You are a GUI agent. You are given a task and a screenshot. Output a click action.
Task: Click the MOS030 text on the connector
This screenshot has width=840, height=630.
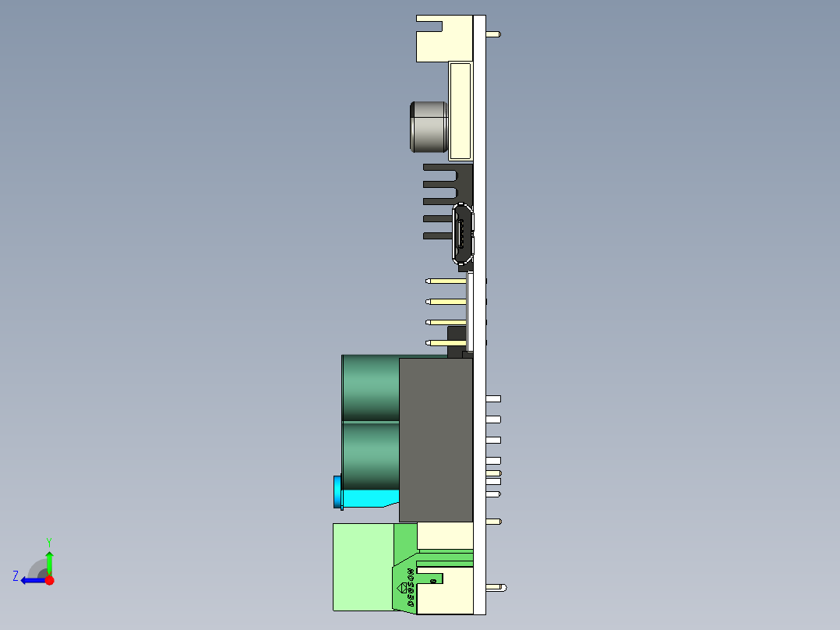pyautogui.click(x=410, y=586)
